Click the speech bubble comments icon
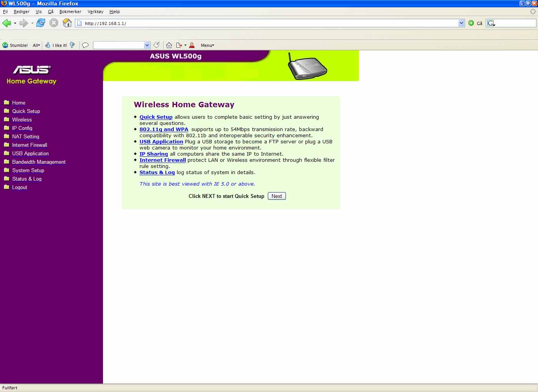This screenshot has width=538, height=392. click(85, 45)
